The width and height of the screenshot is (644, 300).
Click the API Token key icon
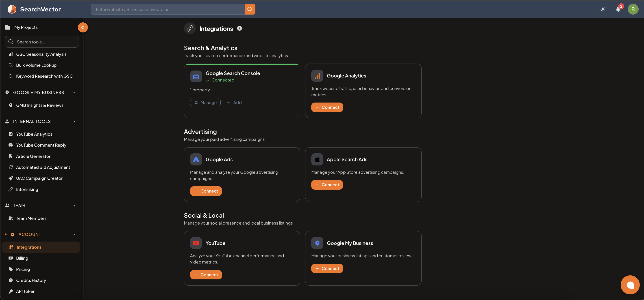(11, 291)
